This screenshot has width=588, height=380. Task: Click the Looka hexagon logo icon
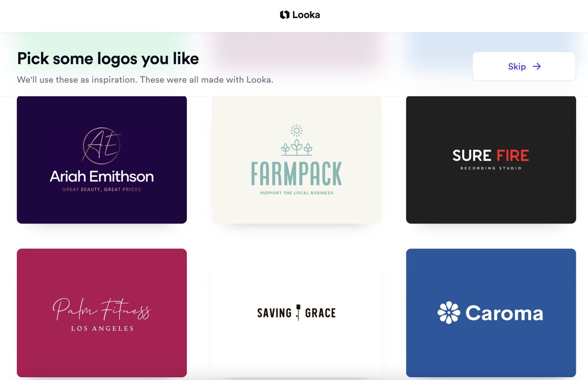click(x=285, y=15)
